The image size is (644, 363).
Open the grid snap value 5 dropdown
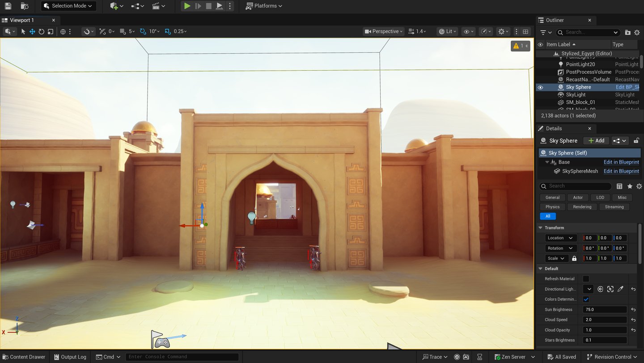point(132,31)
